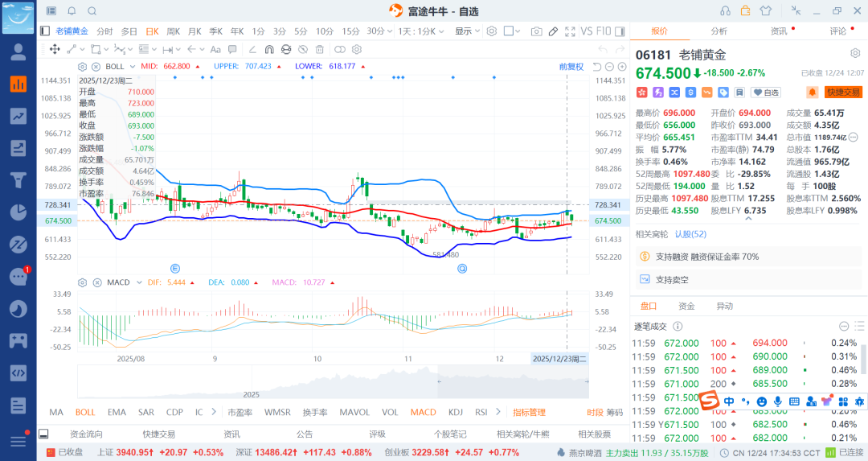Click the screenshot camera icon in chart toolbar
868x461 pixels.
[536, 31]
